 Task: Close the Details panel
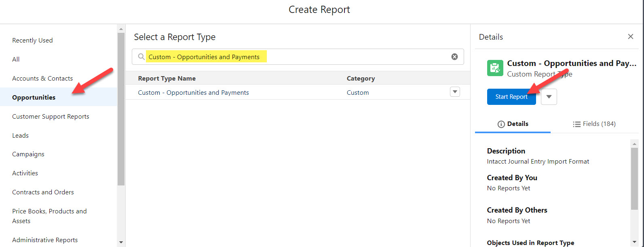pos(630,37)
